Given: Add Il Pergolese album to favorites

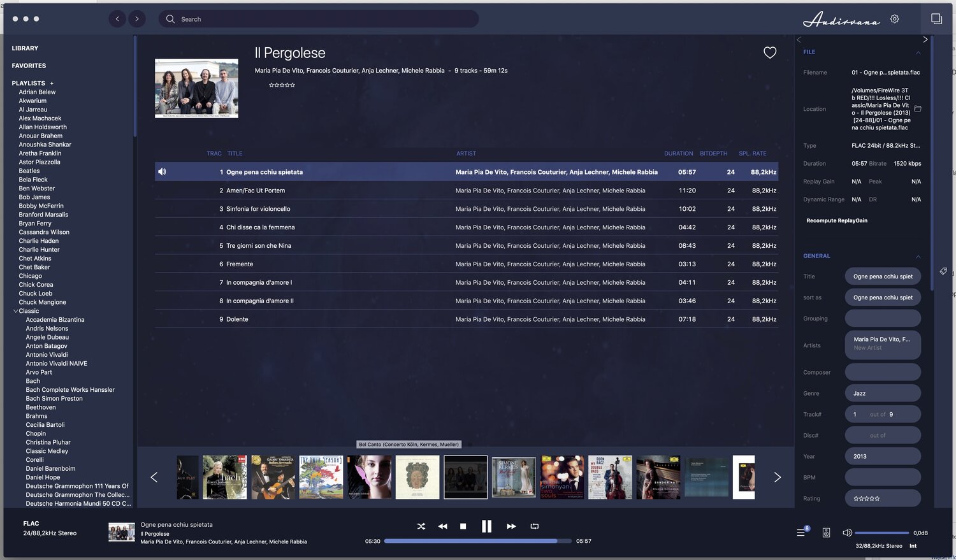Looking at the screenshot, I should pos(770,53).
